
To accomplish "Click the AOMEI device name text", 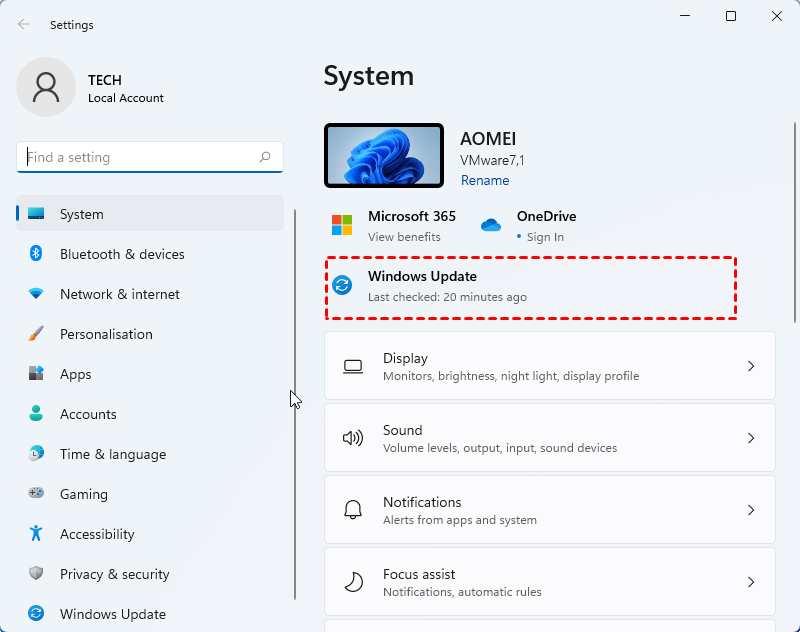I will coord(488,139).
